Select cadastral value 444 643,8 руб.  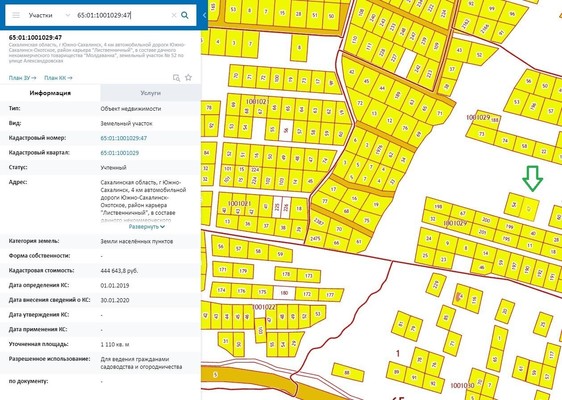pos(119,271)
